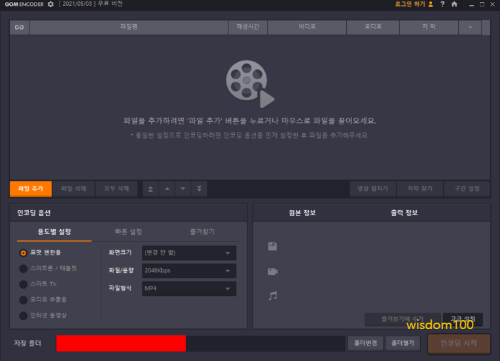Click the 구간 설정 button
Screen dimensions: 500x361
[x=467, y=189]
